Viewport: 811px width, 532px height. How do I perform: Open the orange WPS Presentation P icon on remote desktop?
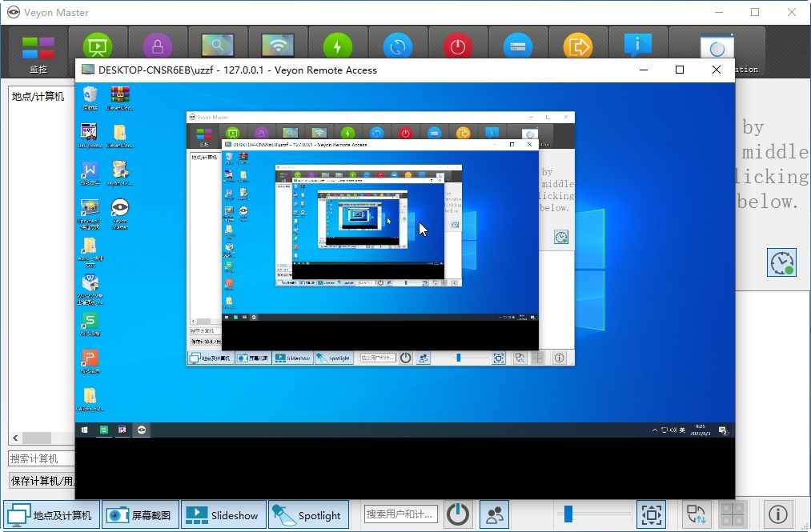point(90,362)
